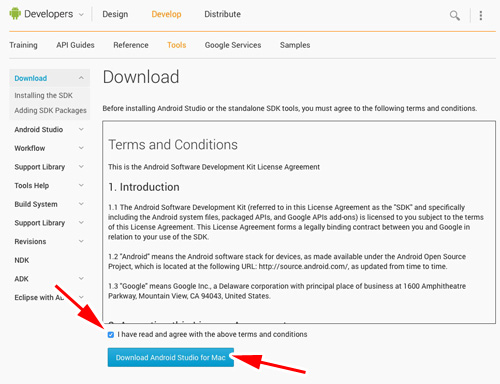Open the search magnifier icon
This screenshot has height=384, width=500.
click(455, 15)
